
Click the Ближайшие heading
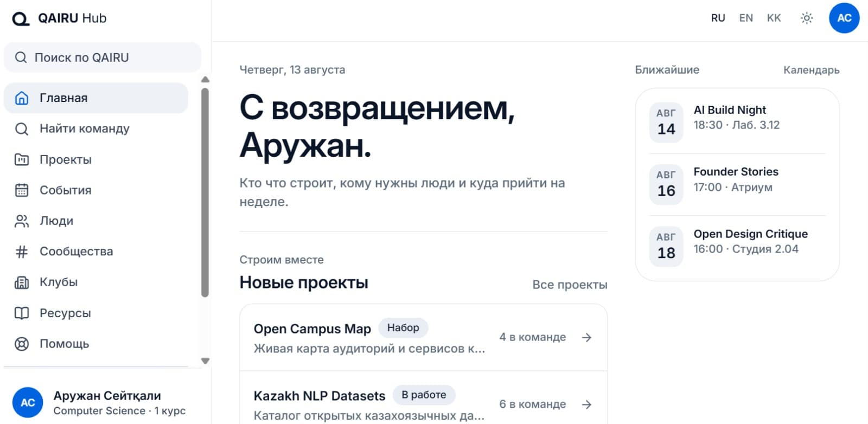tap(667, 70)
